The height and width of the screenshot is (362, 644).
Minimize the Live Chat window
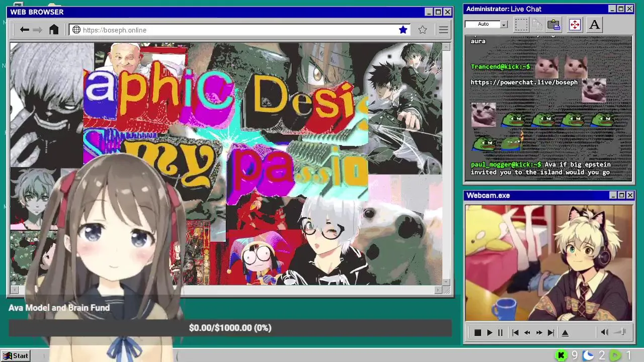click(x=612, y=9)
